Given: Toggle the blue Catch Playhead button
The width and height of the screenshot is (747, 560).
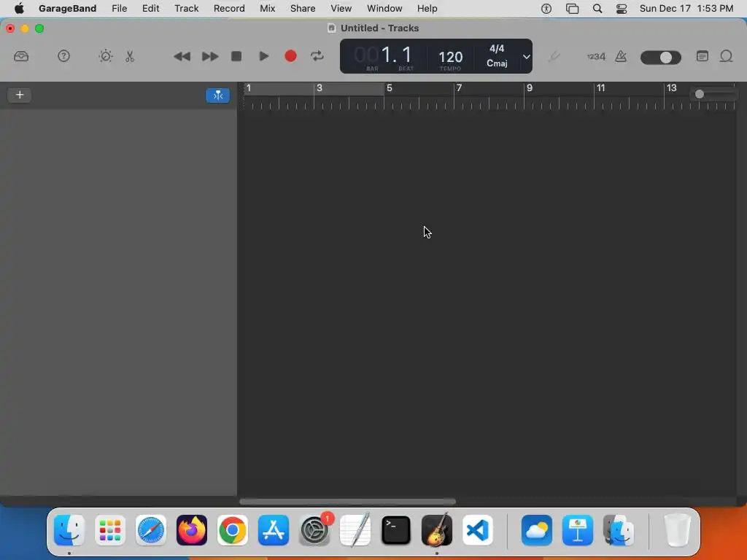Looking at the screenshot, I should click(x=217, y=96).
